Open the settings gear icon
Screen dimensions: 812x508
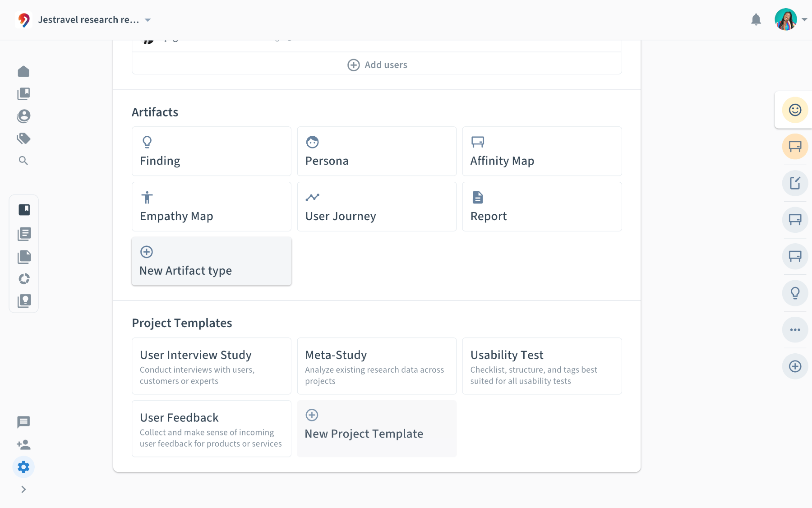pyautogui.click(x=23, y=467)
